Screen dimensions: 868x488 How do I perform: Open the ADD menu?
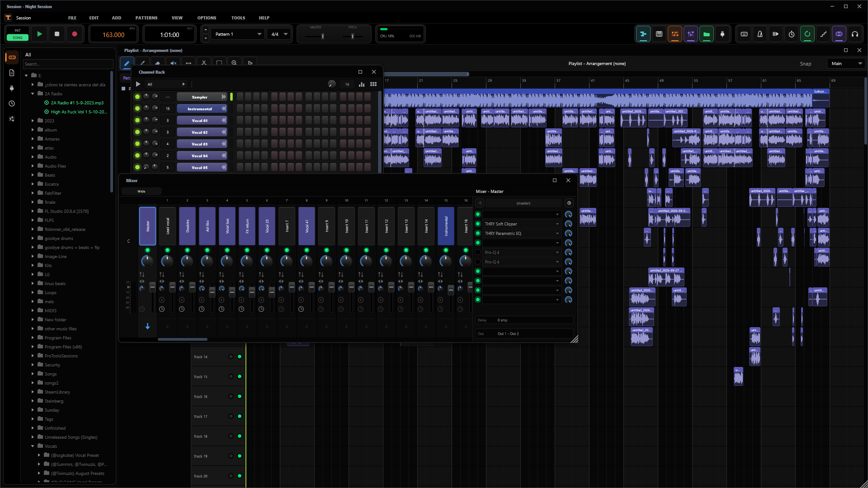(117, 18)
